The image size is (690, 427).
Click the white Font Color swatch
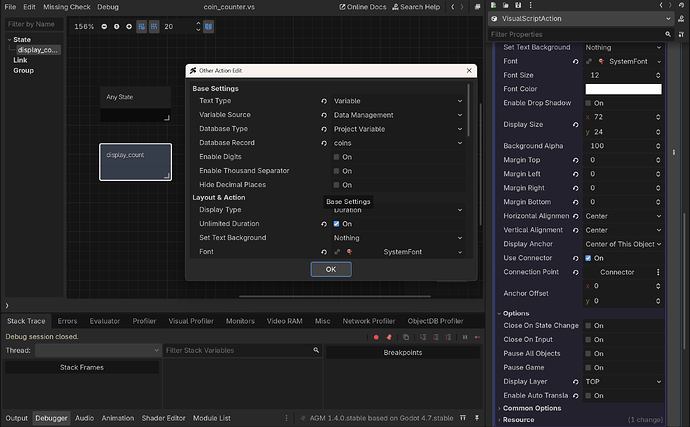pos(623,89)
